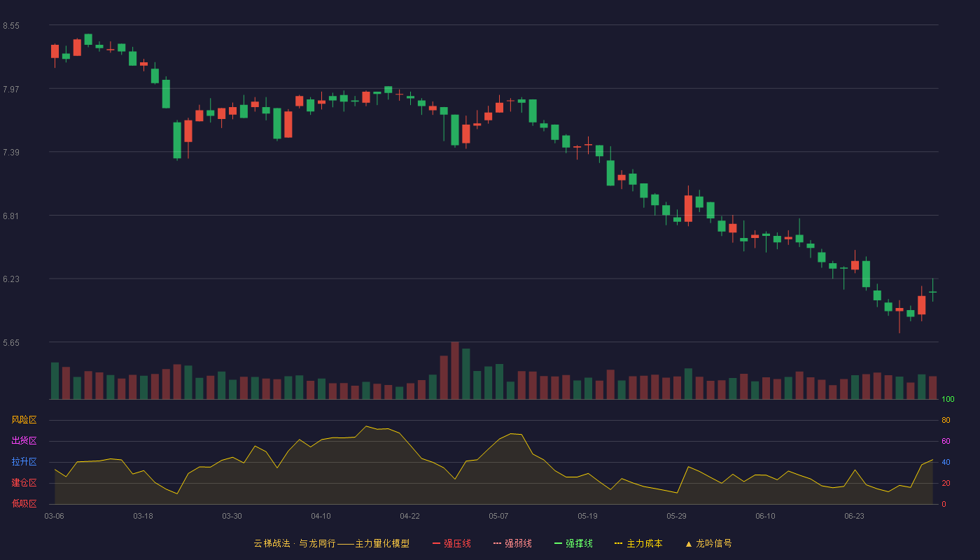
Task: Click the 03-30 date label
Action: coord(232,516)
